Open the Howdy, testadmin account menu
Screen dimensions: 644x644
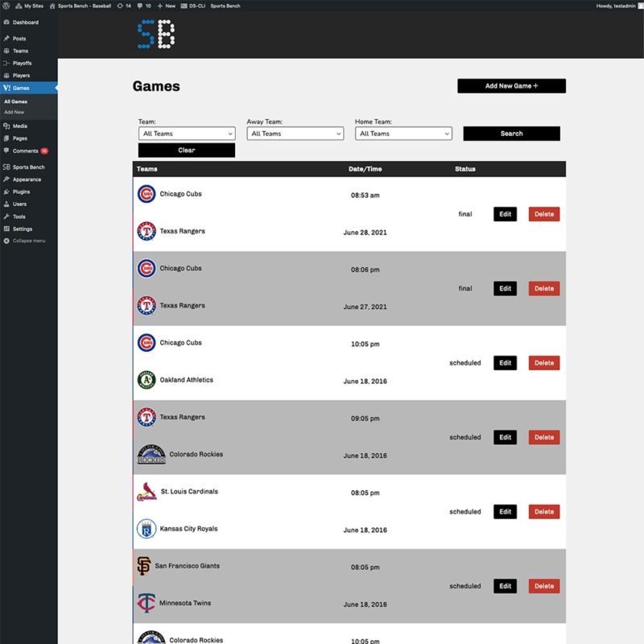point(619,6)
